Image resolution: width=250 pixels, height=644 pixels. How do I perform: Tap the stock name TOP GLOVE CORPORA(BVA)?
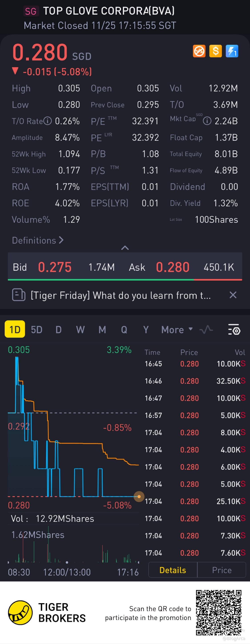109,11
